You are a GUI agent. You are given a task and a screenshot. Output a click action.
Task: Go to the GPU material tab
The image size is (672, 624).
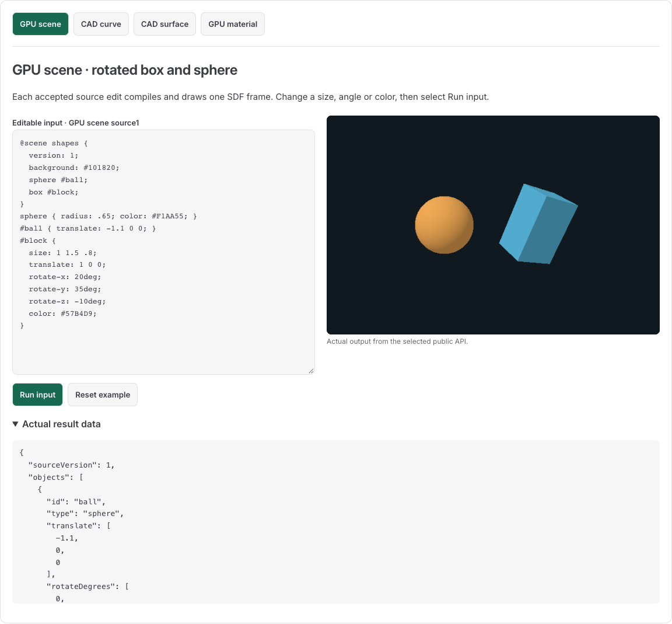pyautogui.click(x=233, y=24)
